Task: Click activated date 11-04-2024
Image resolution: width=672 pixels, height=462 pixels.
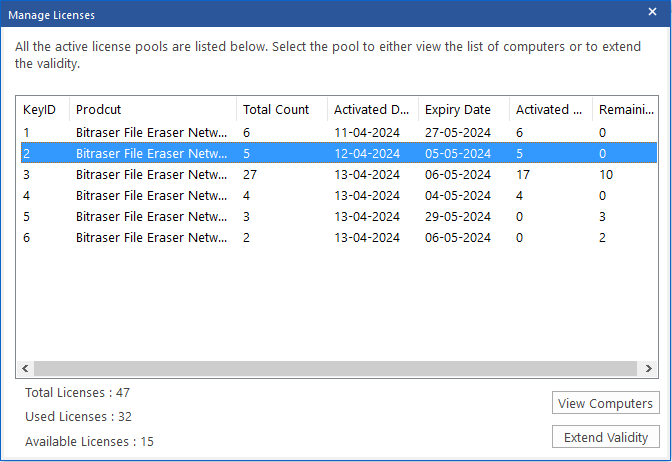Action: (367, 132)
